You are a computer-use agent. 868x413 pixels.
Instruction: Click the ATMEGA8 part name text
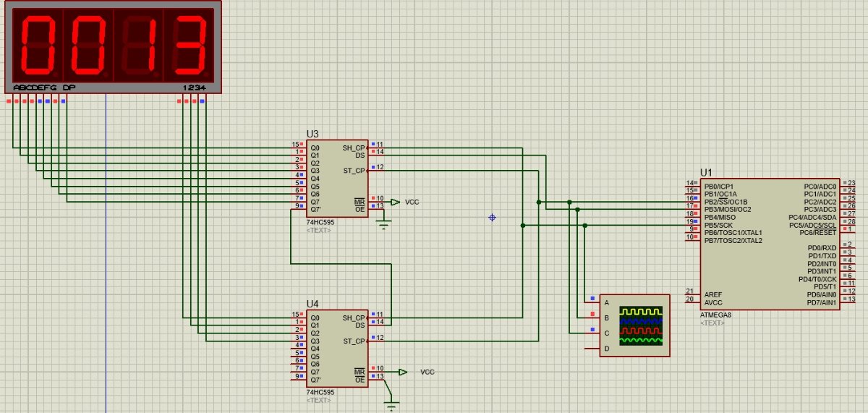(715, 315)
